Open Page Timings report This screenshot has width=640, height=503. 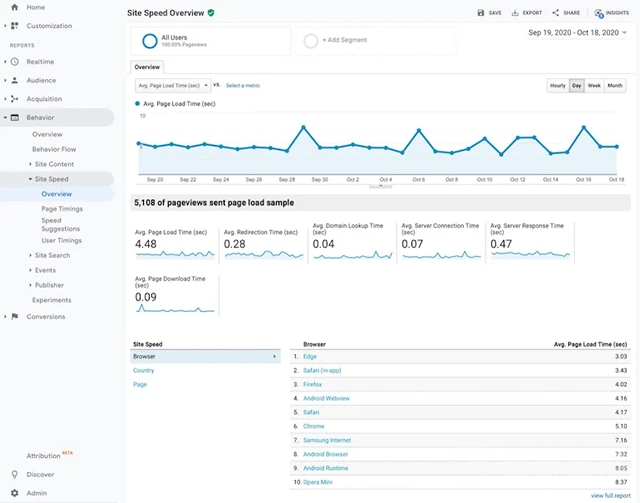pyautogui.click(x=62, y=208)
